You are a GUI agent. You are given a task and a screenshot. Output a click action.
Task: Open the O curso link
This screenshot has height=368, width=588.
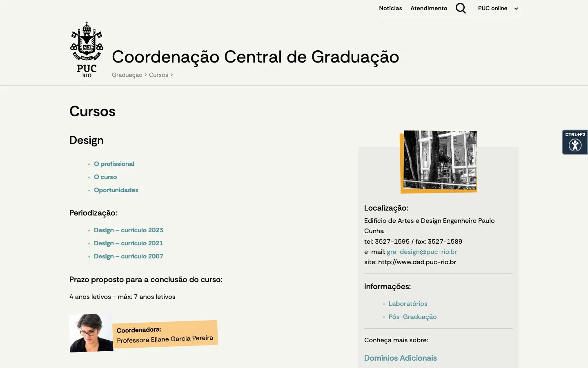pyautogui.click(x=105, y=177)
